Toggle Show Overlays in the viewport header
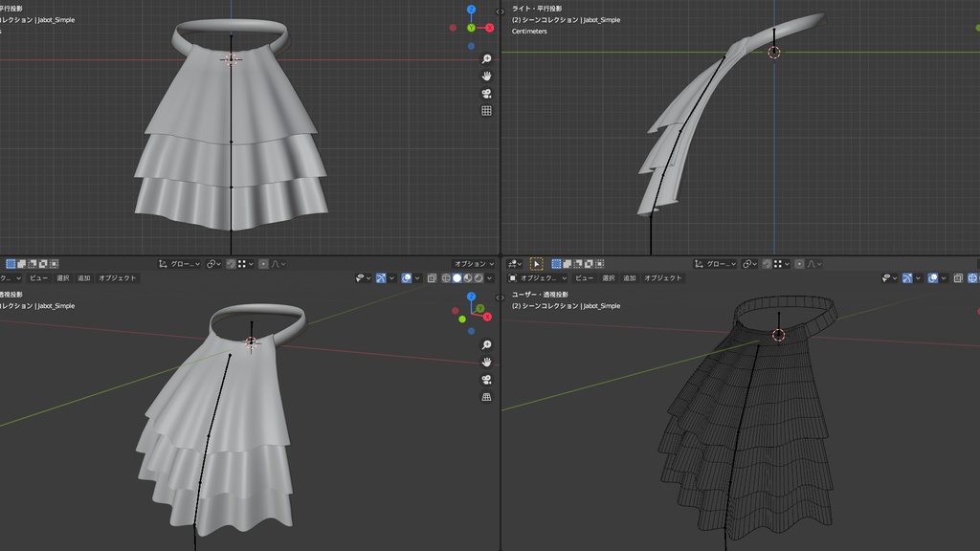The image size is (980, 551). point(406,278)
